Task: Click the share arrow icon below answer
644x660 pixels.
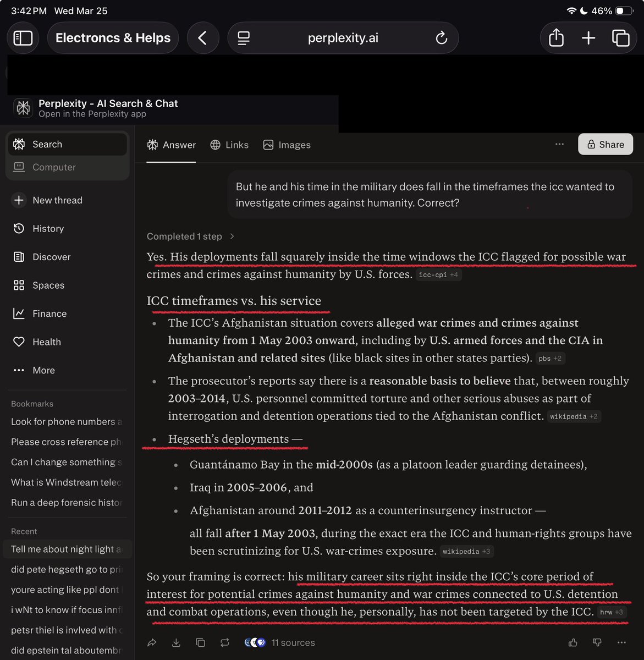Action: 152,642
